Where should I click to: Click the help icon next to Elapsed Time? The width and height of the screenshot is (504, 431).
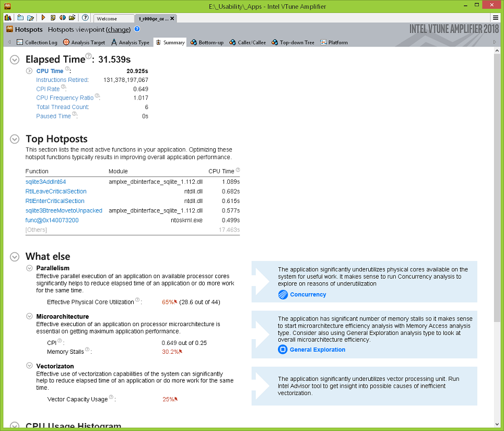89,56
